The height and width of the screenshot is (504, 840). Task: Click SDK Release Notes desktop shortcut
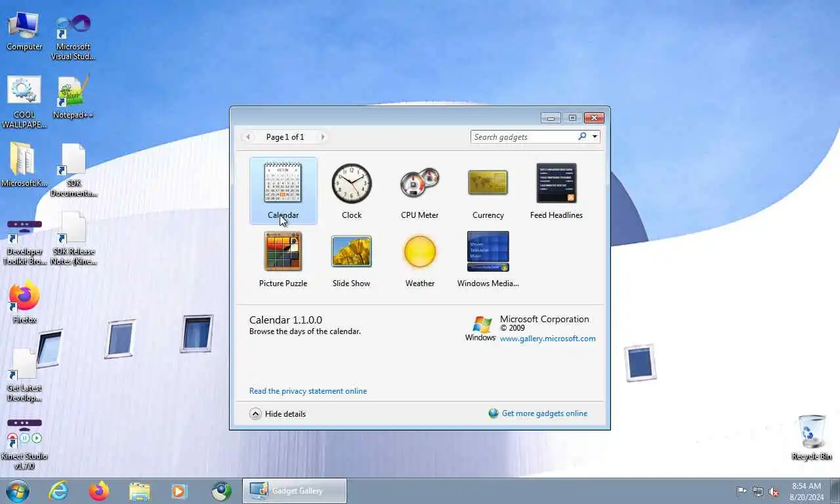coord(73,239)
